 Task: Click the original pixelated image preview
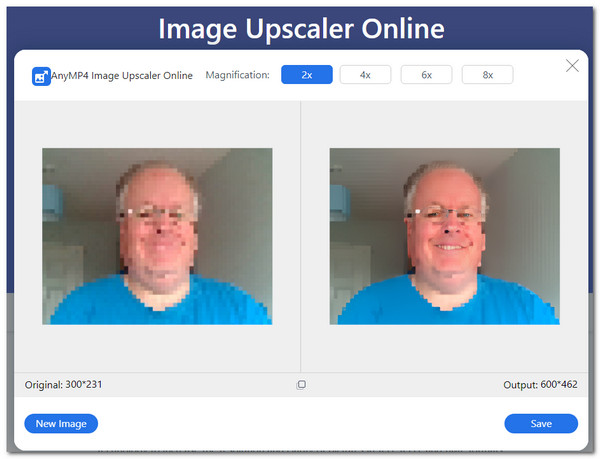(157, 236)
